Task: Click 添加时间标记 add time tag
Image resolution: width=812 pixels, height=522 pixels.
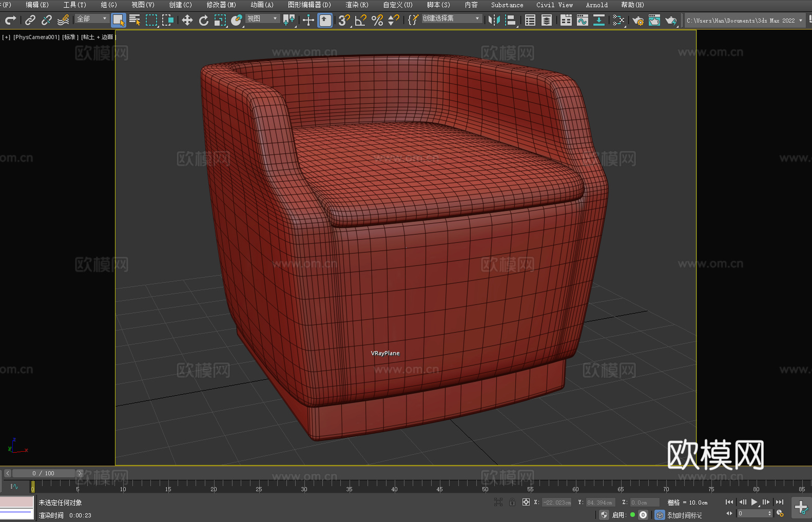Action: pyautogui.click(x=684, y=515)
